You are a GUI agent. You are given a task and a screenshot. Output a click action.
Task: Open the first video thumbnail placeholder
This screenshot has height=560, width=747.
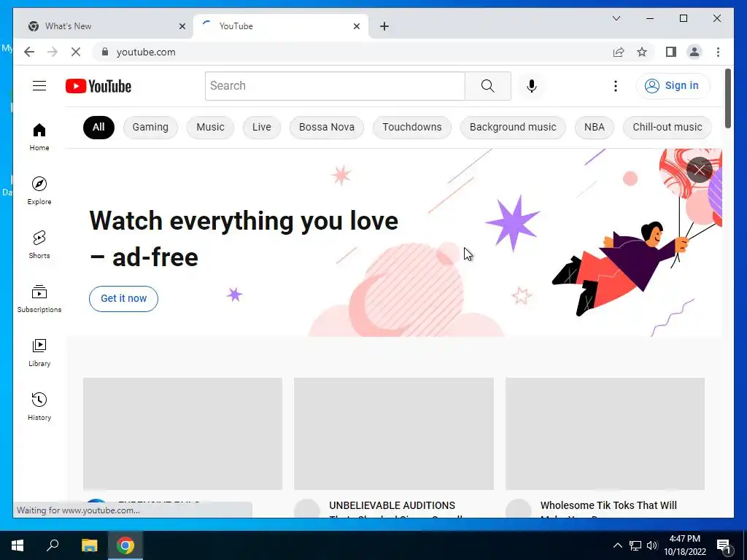[x=182, y=433]
